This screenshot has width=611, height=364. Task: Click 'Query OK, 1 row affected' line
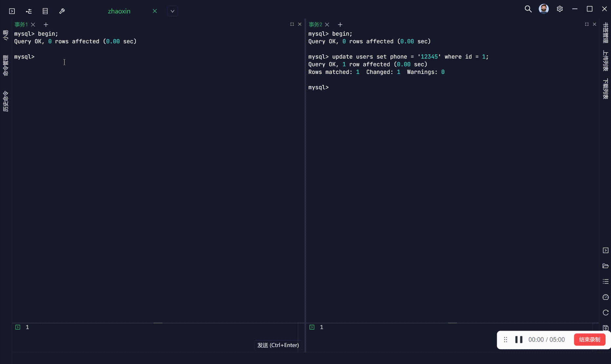tap(368, 64)
